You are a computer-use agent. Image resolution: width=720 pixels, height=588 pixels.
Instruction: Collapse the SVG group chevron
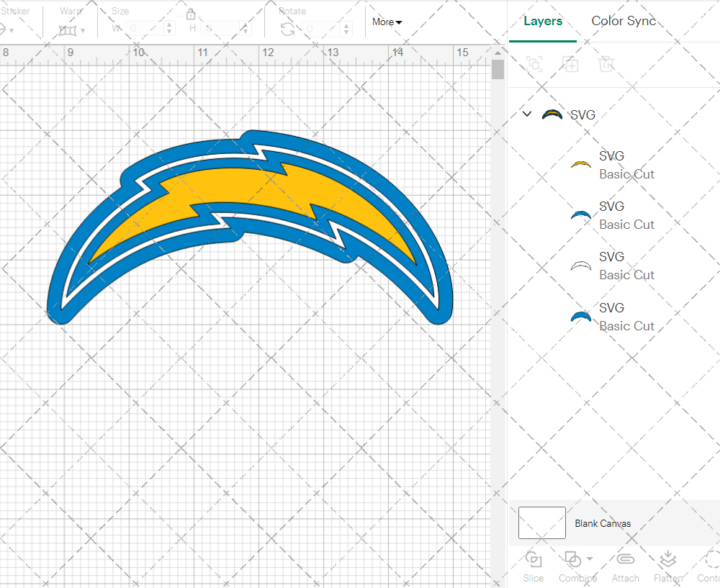point(527,114)
